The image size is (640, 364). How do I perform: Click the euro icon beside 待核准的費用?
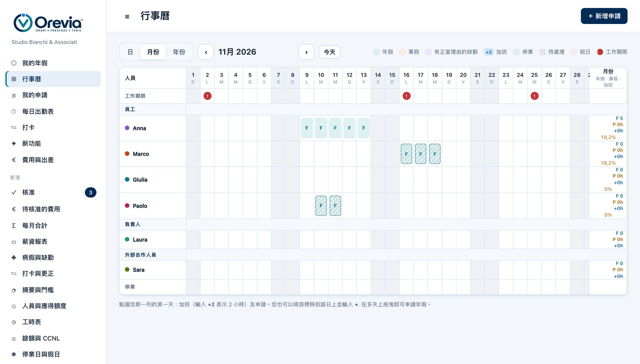point(14,209)
